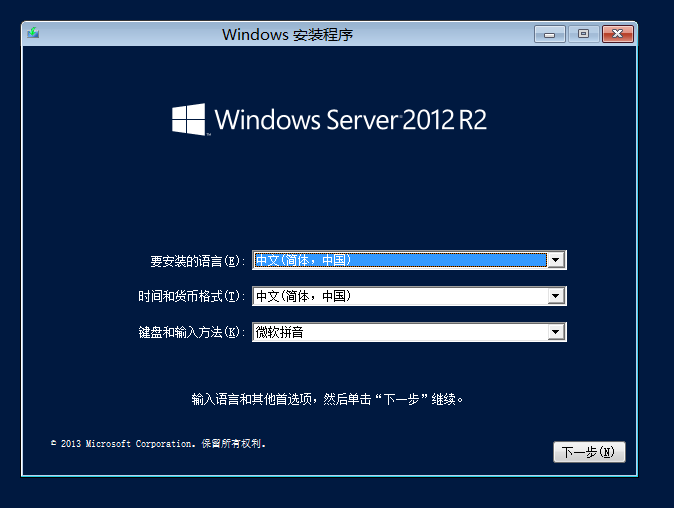Click the Windows Server 2012 R2 logo
The height and width of the screenshot is (508, 674).
[329, 119]
